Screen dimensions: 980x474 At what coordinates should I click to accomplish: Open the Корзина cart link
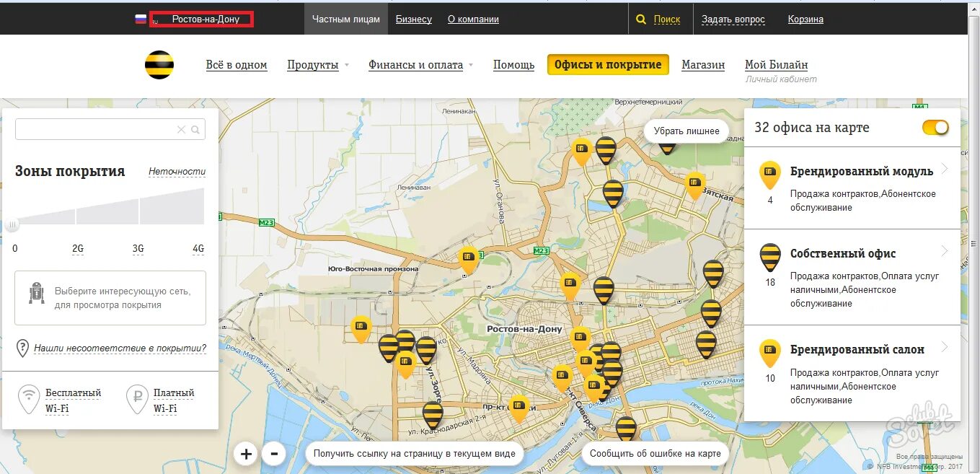[805, 19]
